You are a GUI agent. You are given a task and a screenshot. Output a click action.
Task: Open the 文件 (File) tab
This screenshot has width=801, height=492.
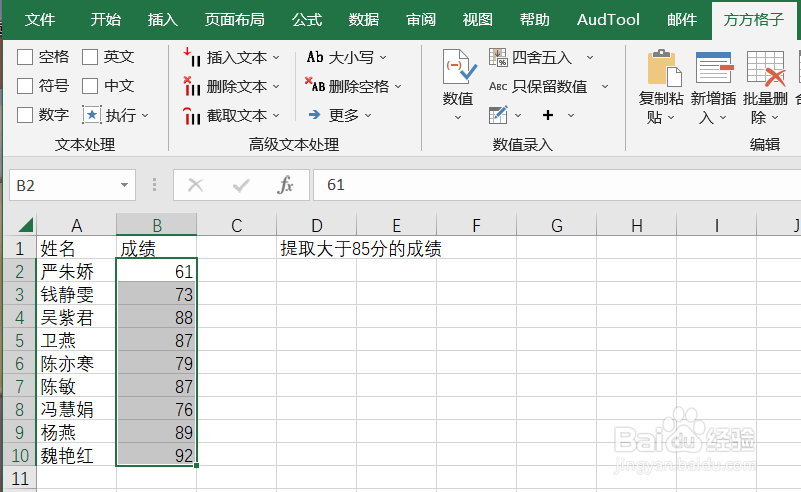point(40,20)
